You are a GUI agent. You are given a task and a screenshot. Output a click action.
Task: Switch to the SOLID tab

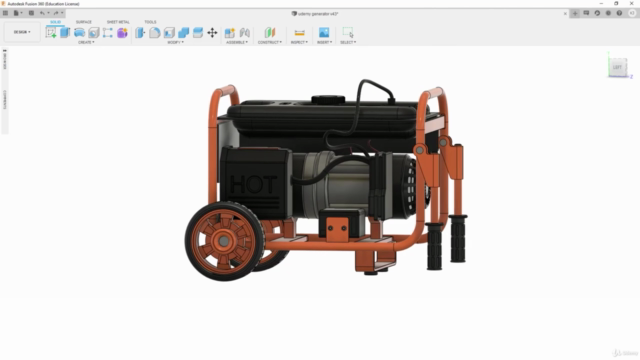coord(56,22)
